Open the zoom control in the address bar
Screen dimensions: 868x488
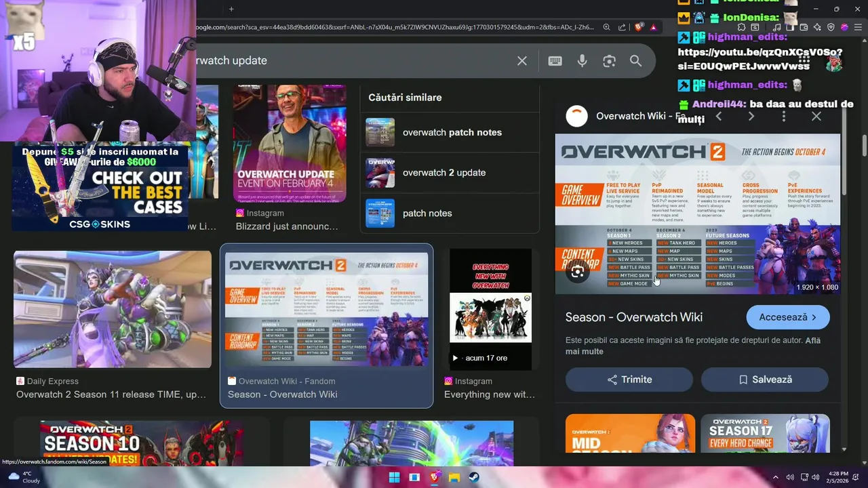[607, 27]
